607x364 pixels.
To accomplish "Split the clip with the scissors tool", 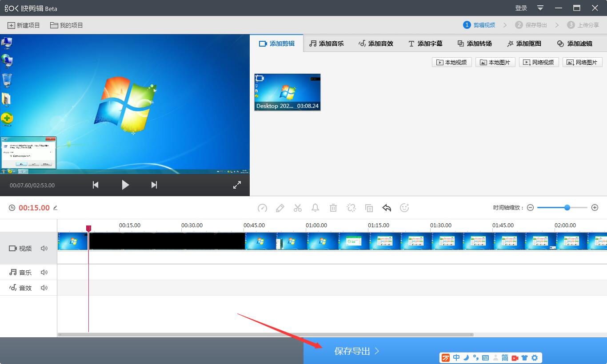I will click(298, 208).
